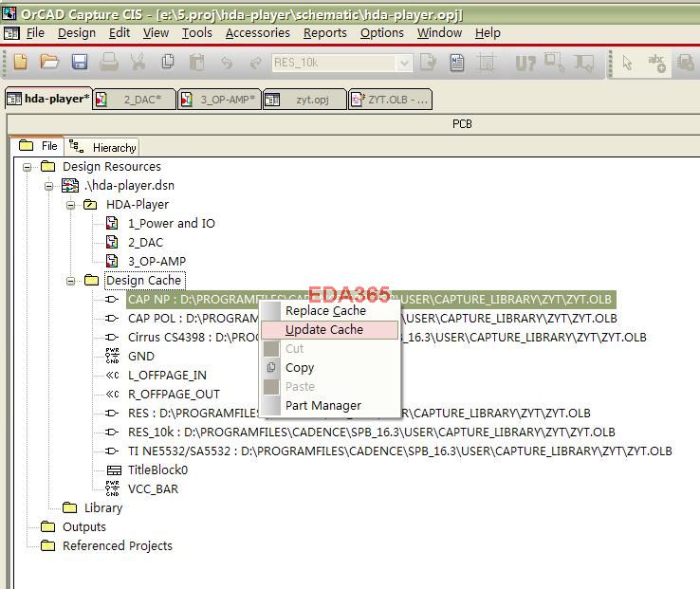
Task: Select the R_OFFPAGE_OUT entry
Action: tap(174, 395)
